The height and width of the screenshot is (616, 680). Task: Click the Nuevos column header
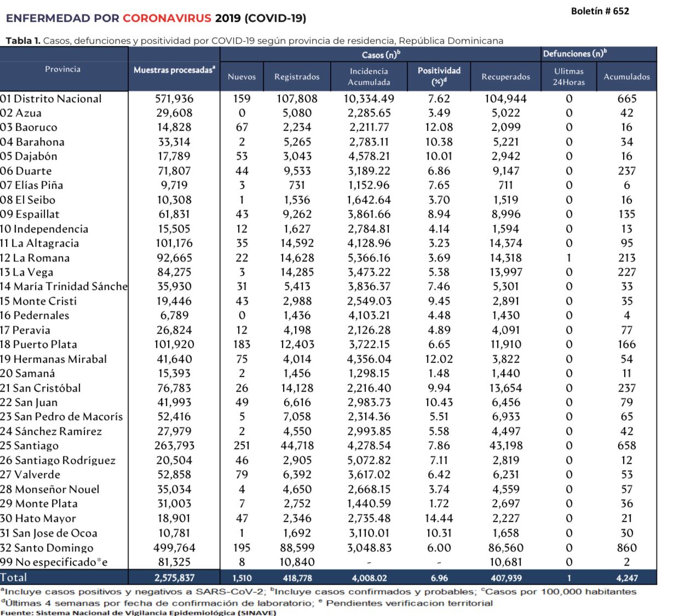click(241, 77)
